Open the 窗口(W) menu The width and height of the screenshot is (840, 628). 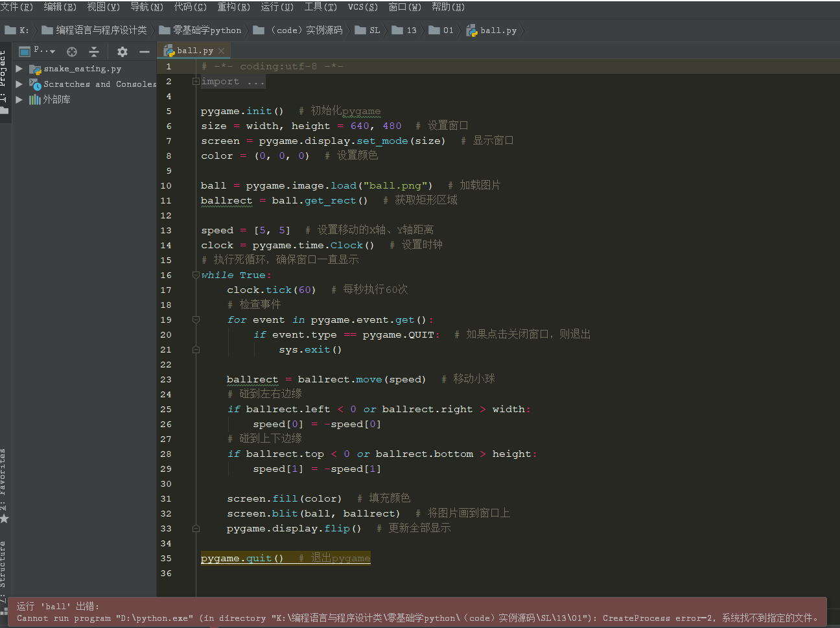[x=404, y=6]
